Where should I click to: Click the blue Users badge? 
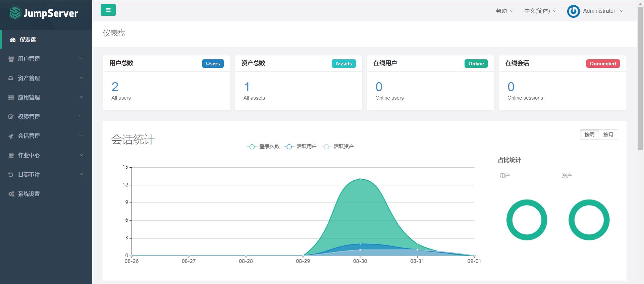click(x=213, y=64)
